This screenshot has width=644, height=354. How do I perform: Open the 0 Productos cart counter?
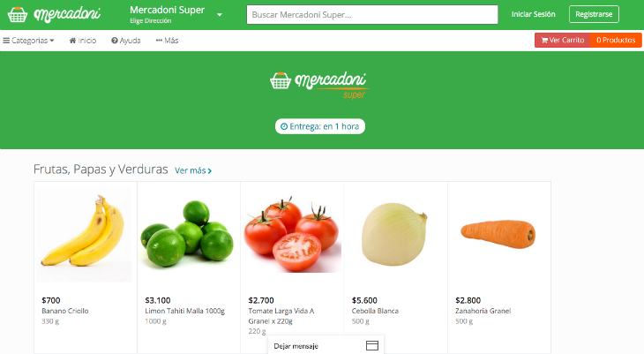616,40
